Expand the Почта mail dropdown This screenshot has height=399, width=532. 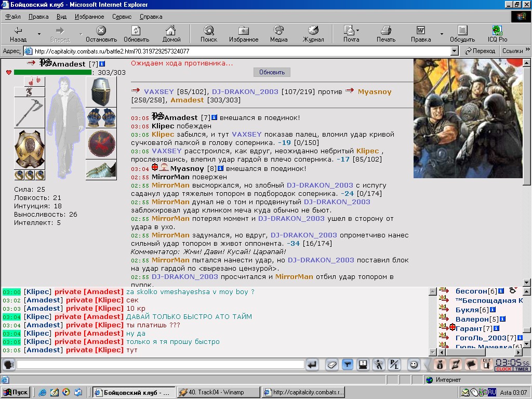357,31
